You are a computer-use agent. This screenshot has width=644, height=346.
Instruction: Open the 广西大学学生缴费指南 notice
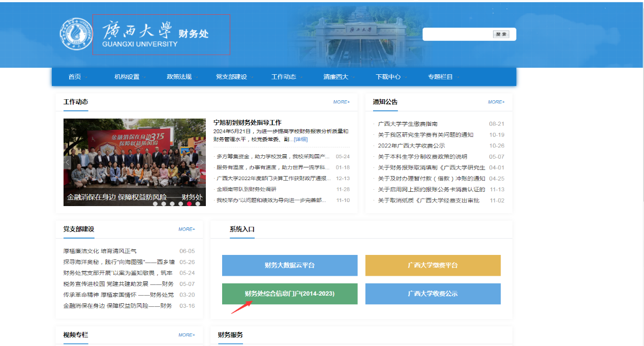408,124
